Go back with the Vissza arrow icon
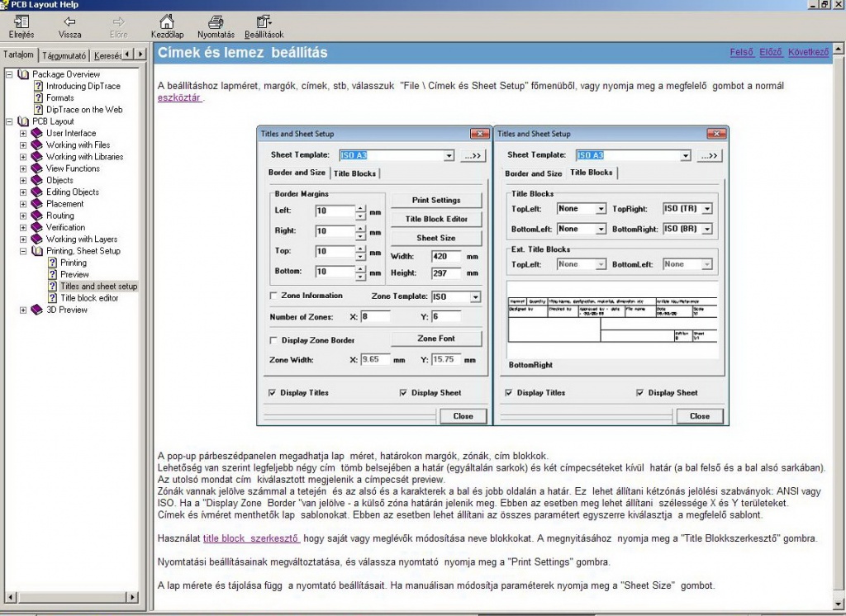The width and height of the screenshot is (846, 616). coord(69,21)
